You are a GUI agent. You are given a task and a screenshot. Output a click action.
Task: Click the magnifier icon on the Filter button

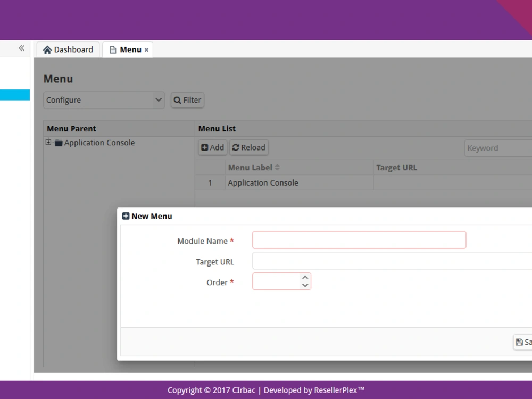pos(178,99)
